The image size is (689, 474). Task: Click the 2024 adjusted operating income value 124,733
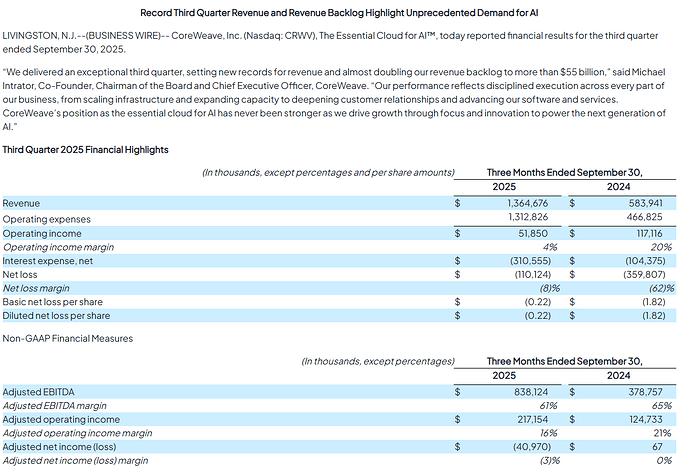coord(646,420)
